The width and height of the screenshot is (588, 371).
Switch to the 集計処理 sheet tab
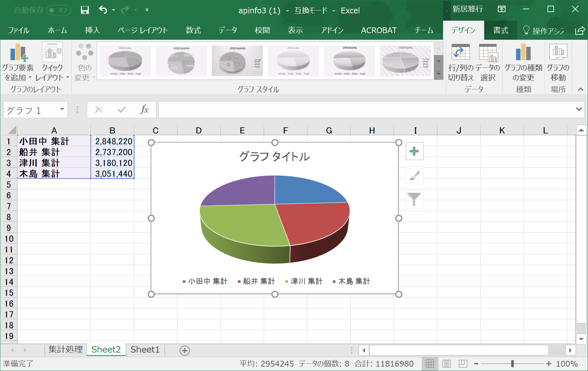click(x=66, y=350)
